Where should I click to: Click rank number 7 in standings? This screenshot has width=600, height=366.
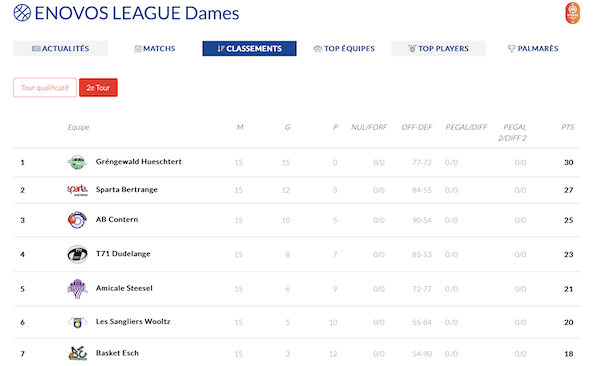point(23,354)
